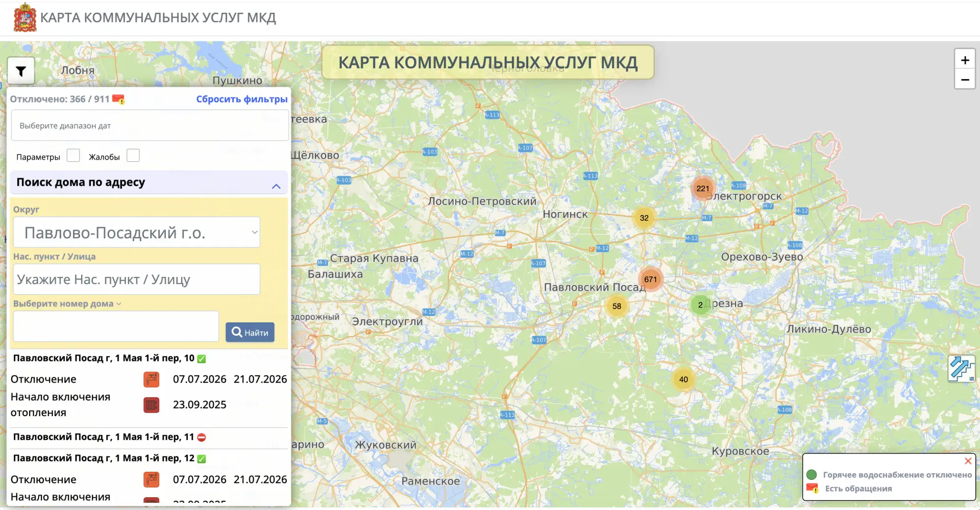Click the Горячее водоснабжение отключено legend text

click(897, 475)
